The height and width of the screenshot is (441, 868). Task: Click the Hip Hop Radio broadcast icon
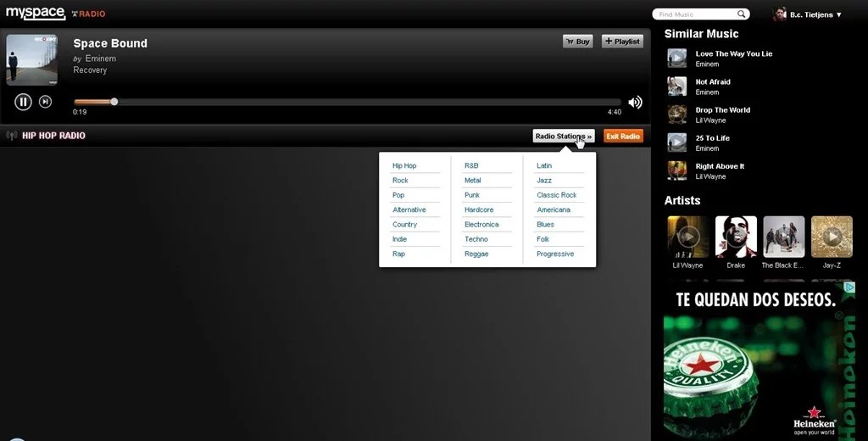12,136
